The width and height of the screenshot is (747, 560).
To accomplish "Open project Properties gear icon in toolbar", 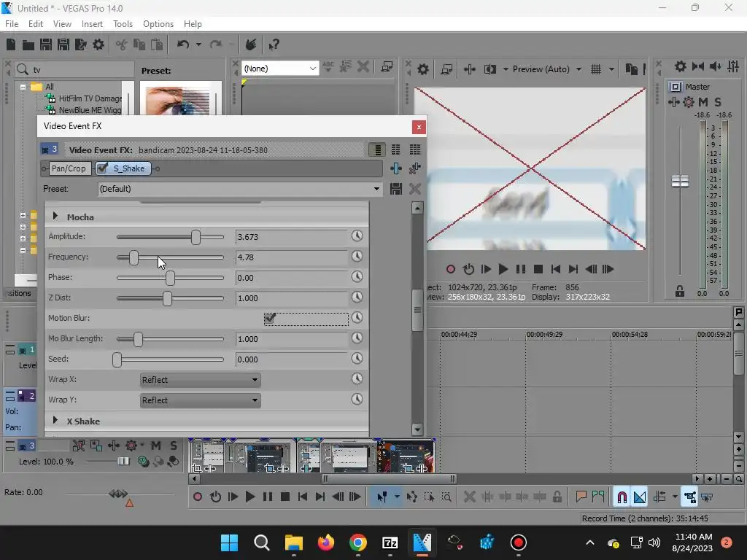I will click(98, 44).
